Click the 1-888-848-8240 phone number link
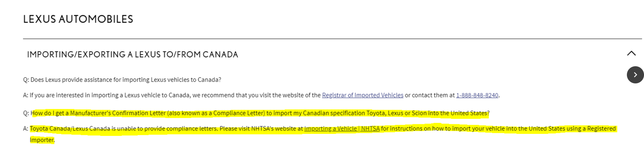 point(477,95)
